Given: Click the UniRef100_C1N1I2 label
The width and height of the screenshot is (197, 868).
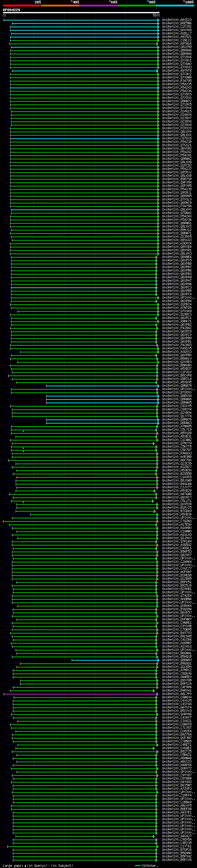Looking at the screenshot, I should pyautogui.click(x=176, y=40).
